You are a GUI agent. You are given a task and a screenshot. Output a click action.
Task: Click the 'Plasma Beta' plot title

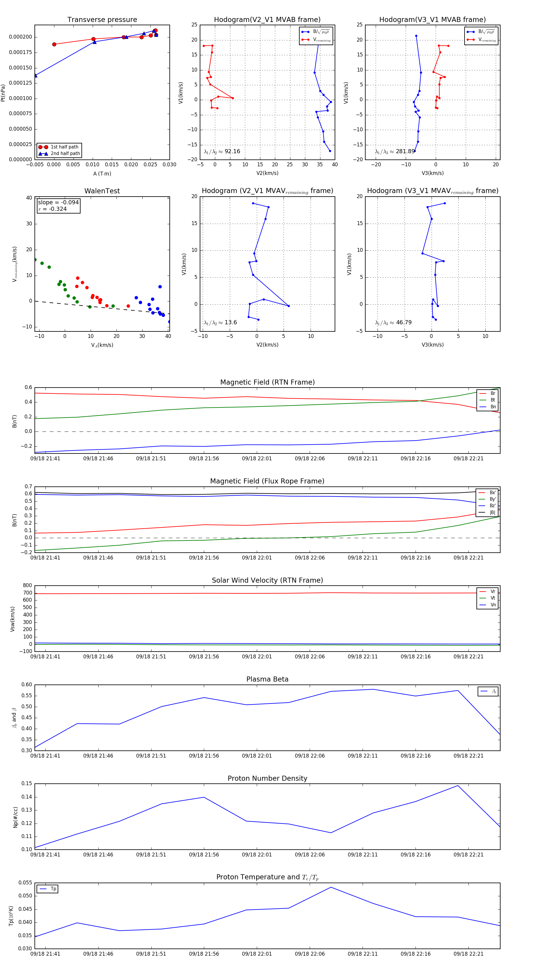(x=267, y=679)
